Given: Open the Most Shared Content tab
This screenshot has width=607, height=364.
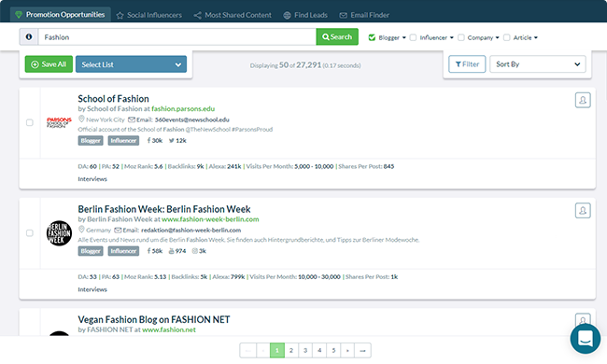Looking at the screenshot, I should tap(233, 15).
